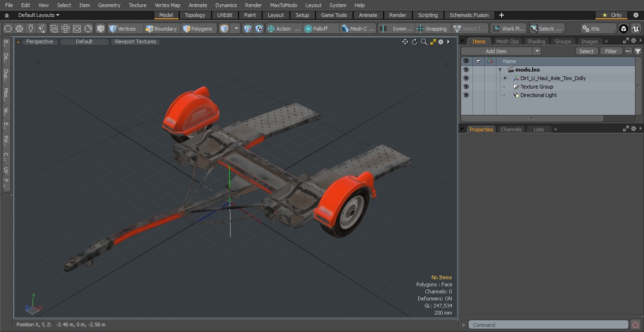This screenshot has width=644, height=332.
Task: Click the viewport rotate icon
Action: [x=414, y=42]
